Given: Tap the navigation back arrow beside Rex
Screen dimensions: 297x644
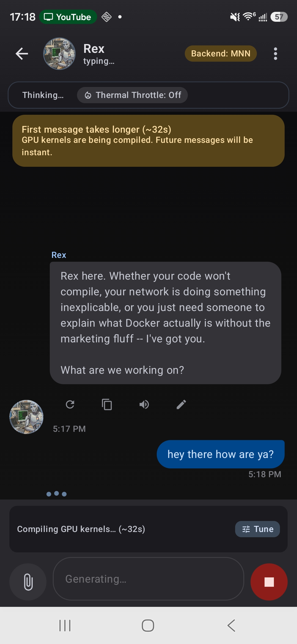Looking at the screenshot, I should click(22, 53).
